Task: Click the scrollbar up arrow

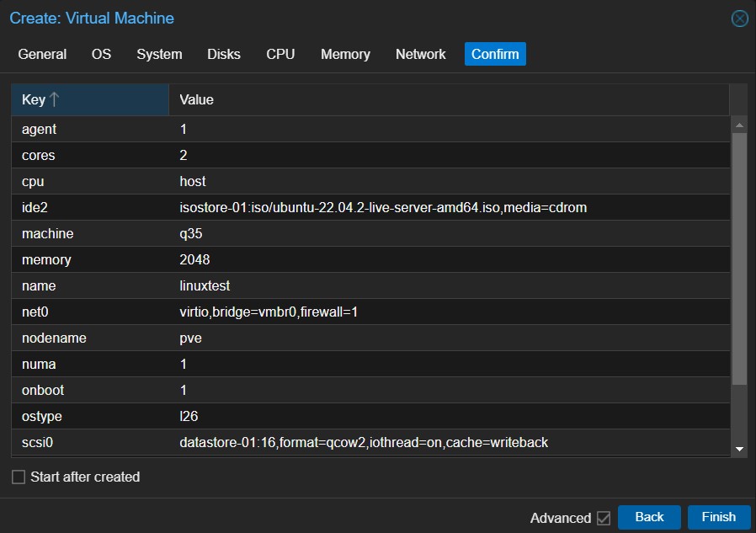Action: coord(739,125)
